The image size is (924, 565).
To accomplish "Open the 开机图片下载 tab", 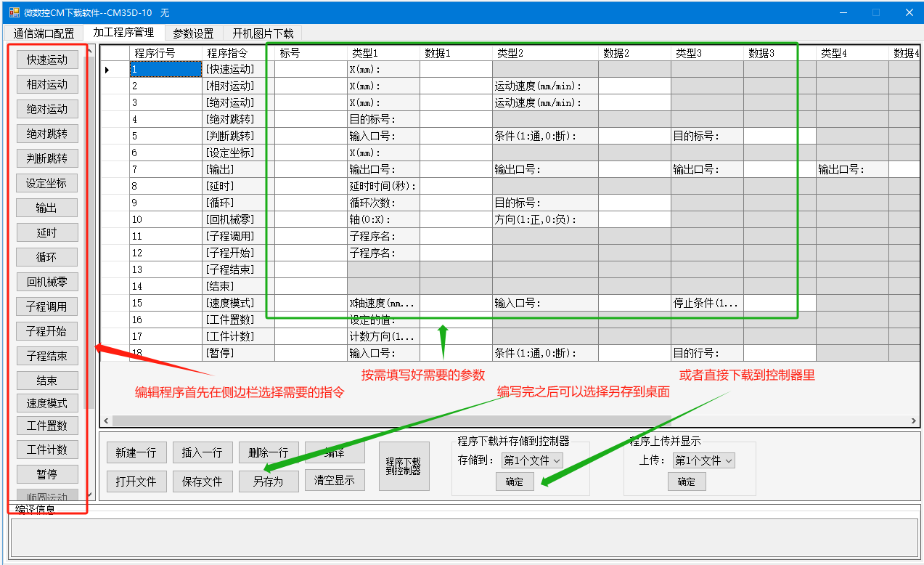I will click(263, 33).
